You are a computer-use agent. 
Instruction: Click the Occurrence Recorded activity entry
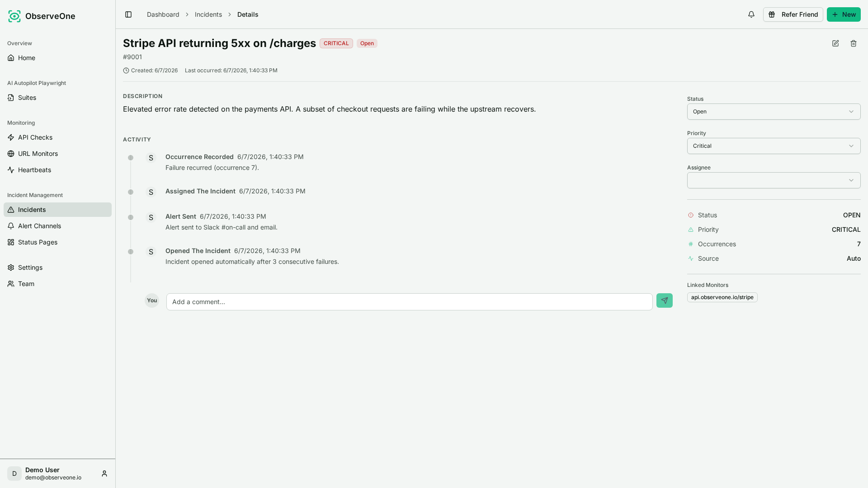(x=199, y=157)
